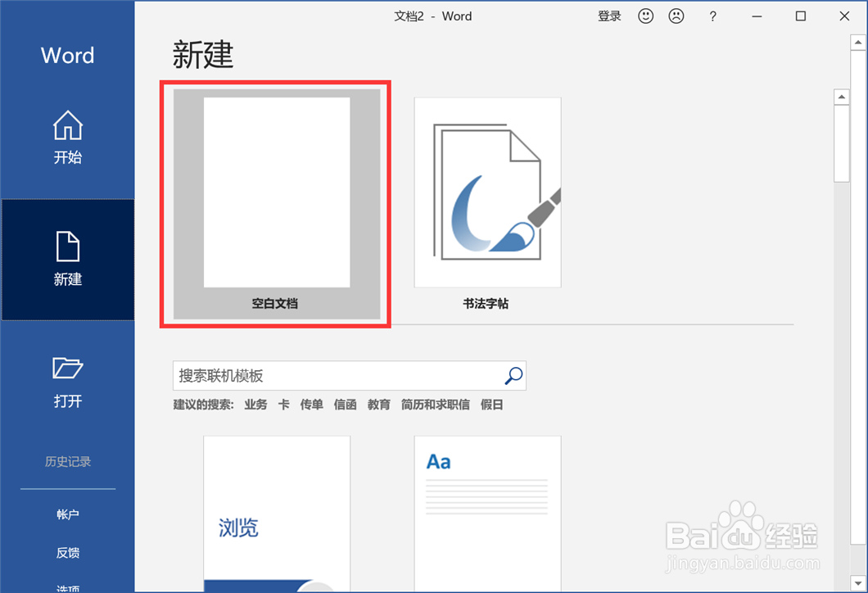Select 新建 in the sidebar
Viewport: 868px width, 593px height.
[67, 259]
